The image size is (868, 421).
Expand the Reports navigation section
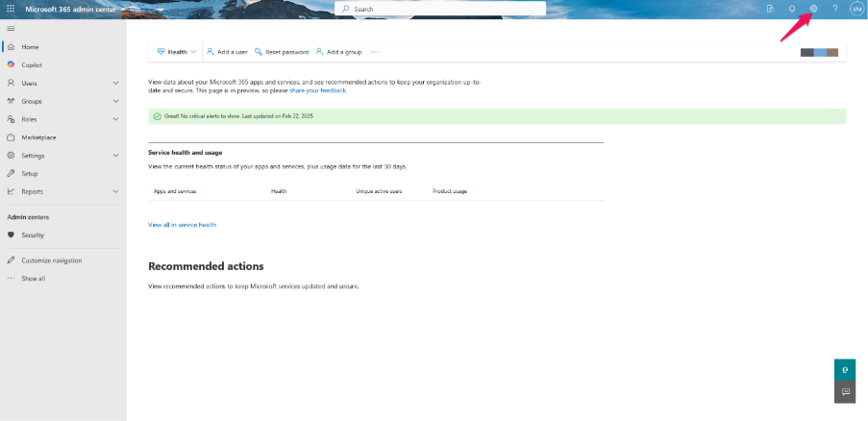point(115,191)
